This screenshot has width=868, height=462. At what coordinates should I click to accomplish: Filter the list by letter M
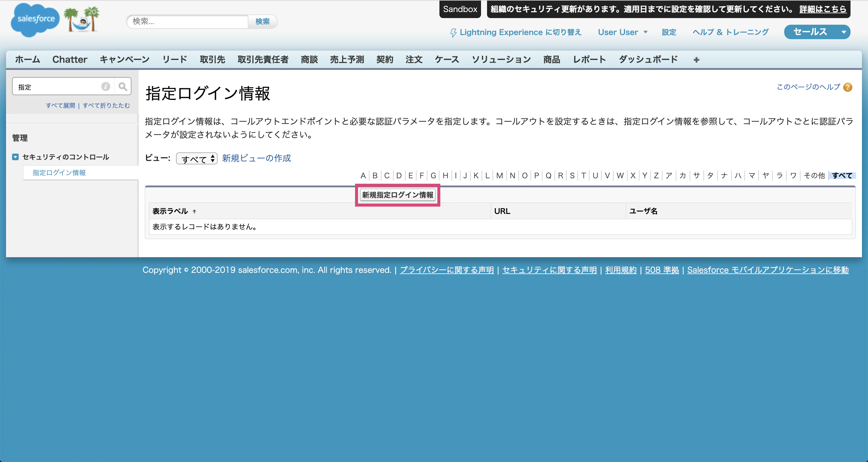[499, 176]
